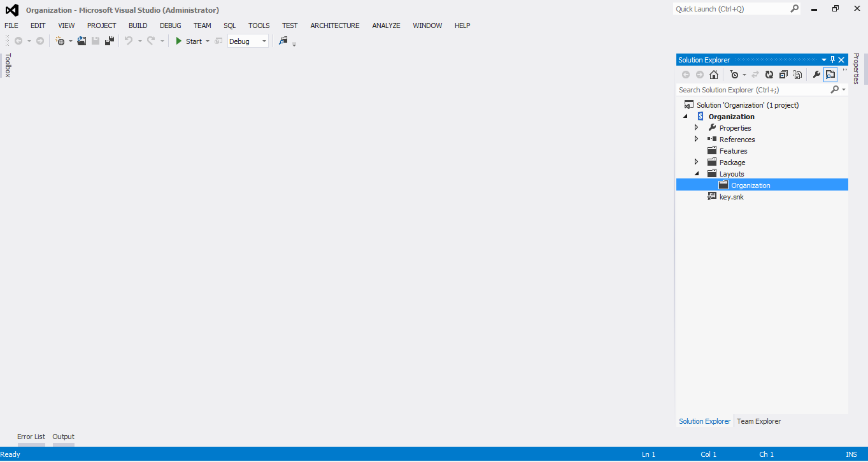Open the Debug configuration dropdown
The image size is (868, 462).
point(264,41)
